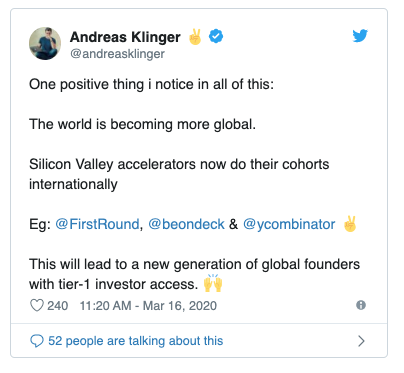Image resolution: width=404 pixels, height=373 pixels.
Task: Open the @beondeck mention
Action: 186,224
